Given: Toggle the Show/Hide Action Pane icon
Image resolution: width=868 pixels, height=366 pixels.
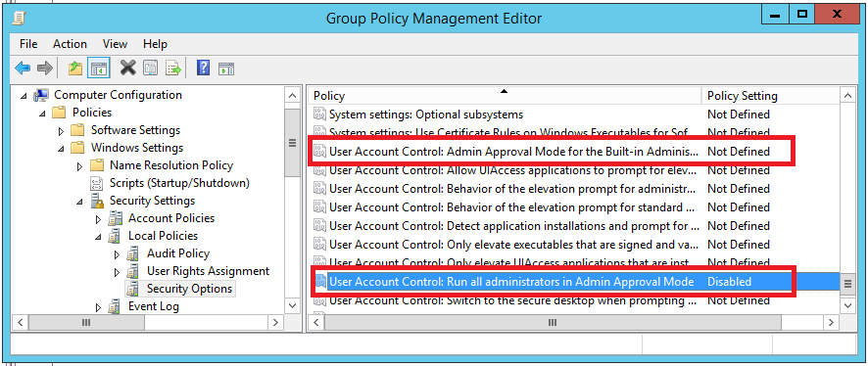Looking at the screenshot, I should pos(226,69).
